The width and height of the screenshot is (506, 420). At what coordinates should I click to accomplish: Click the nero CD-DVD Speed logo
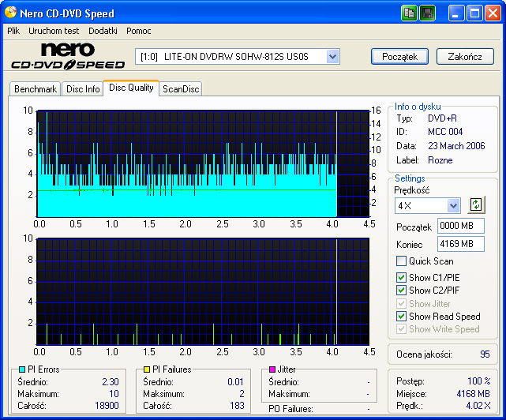(x=68, y=56)
